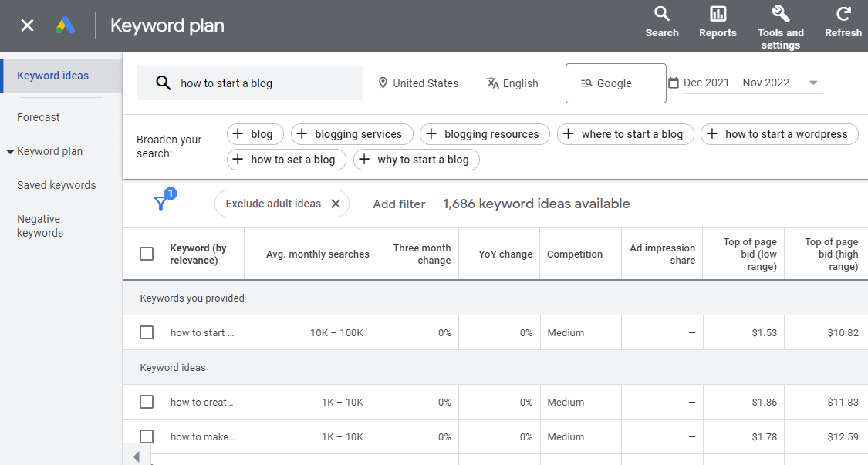Open Saved keywords in the sidebar
The width and height of the screenshot is (868, 465).
56,185
